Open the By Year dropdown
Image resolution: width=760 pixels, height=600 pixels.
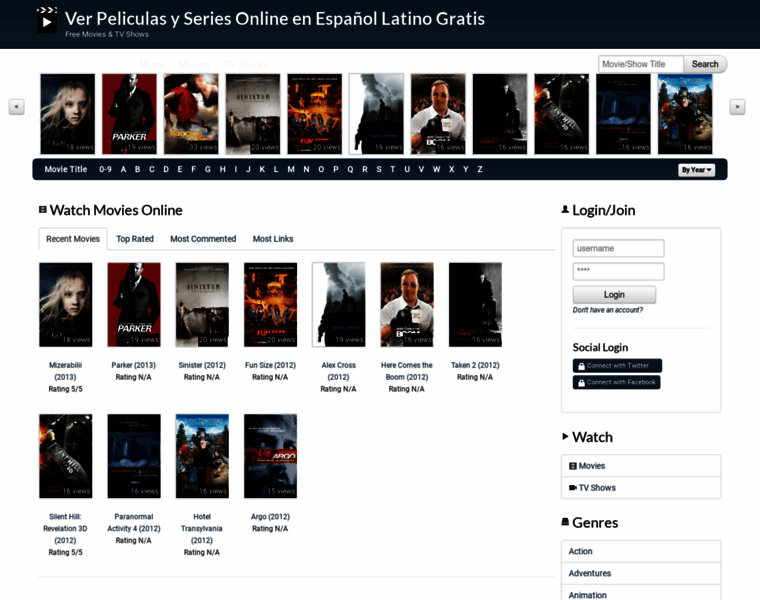(696, 170)
